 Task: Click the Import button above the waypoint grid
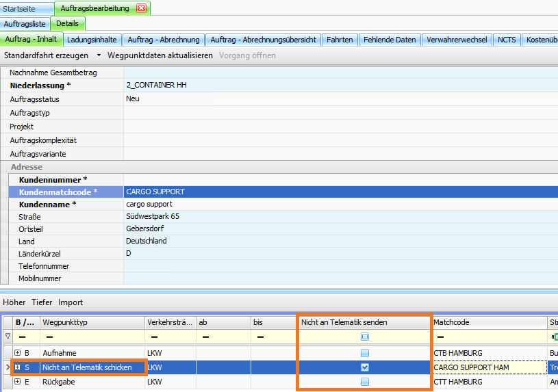tap(71, 302)
